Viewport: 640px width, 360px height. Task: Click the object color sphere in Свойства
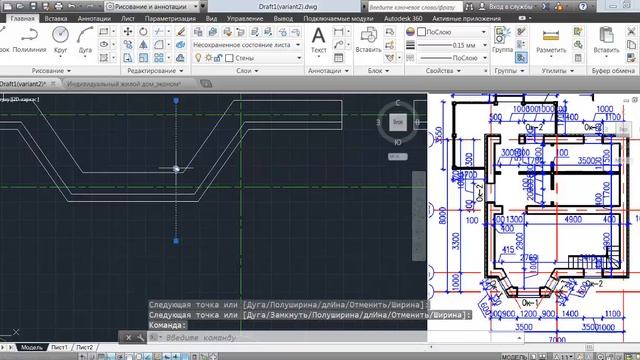click(x=410, y=31)
